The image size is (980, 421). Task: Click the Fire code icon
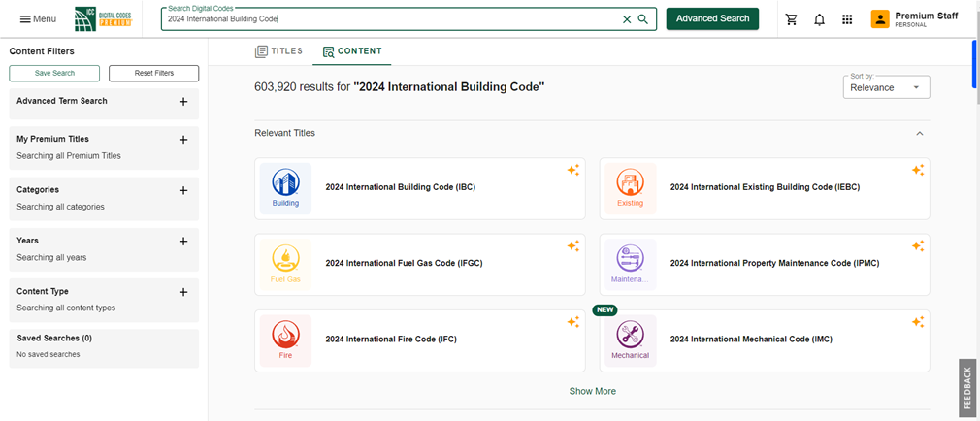point(285,341)
